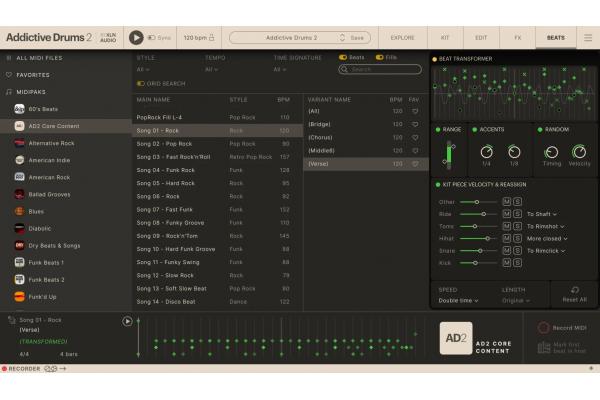Select the (Middle8) variant
The height and width of the screenshot is (400, 600).
[366, 151]
